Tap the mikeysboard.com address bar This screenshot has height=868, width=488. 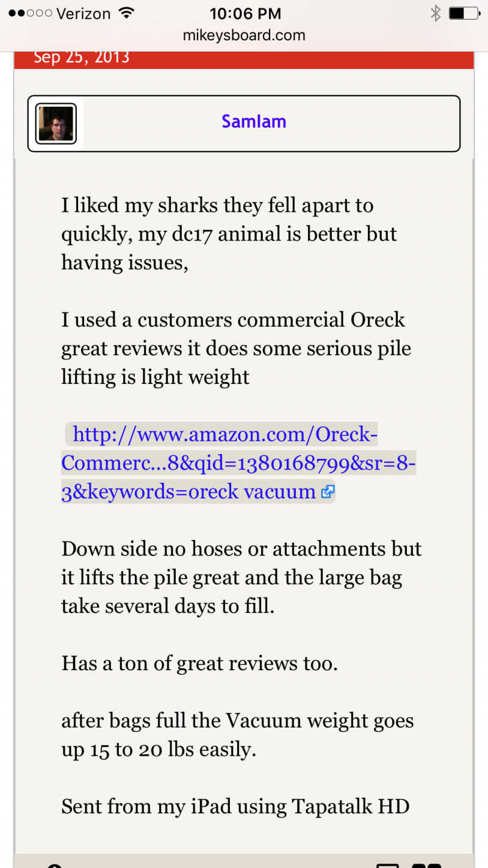tap(244, 35)
